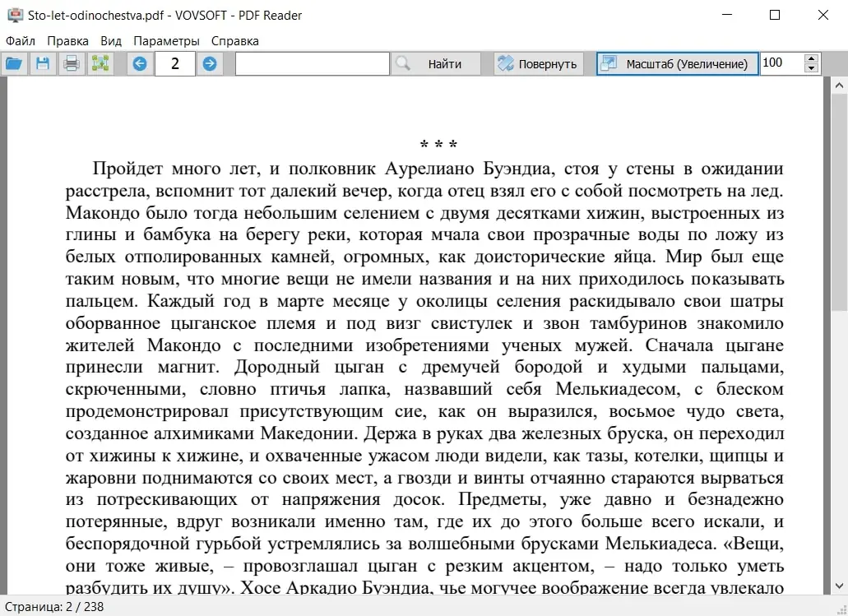Decrease zoom with spinner down arrow

[811, 68]
